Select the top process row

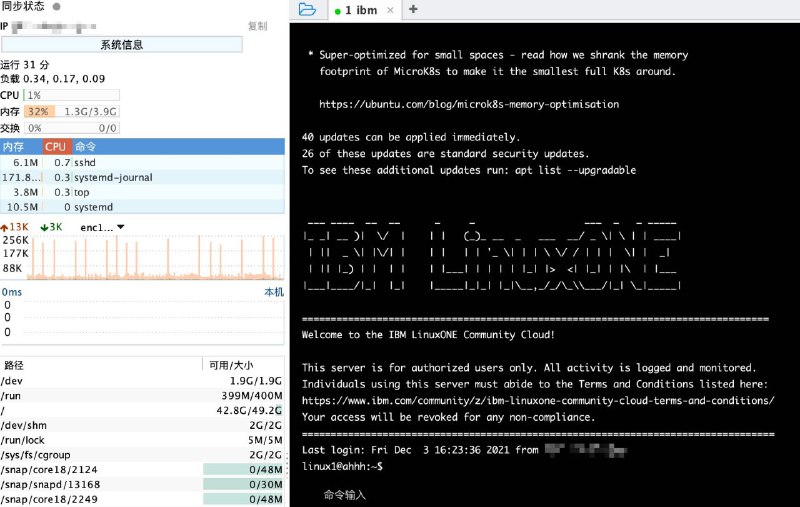142,192
